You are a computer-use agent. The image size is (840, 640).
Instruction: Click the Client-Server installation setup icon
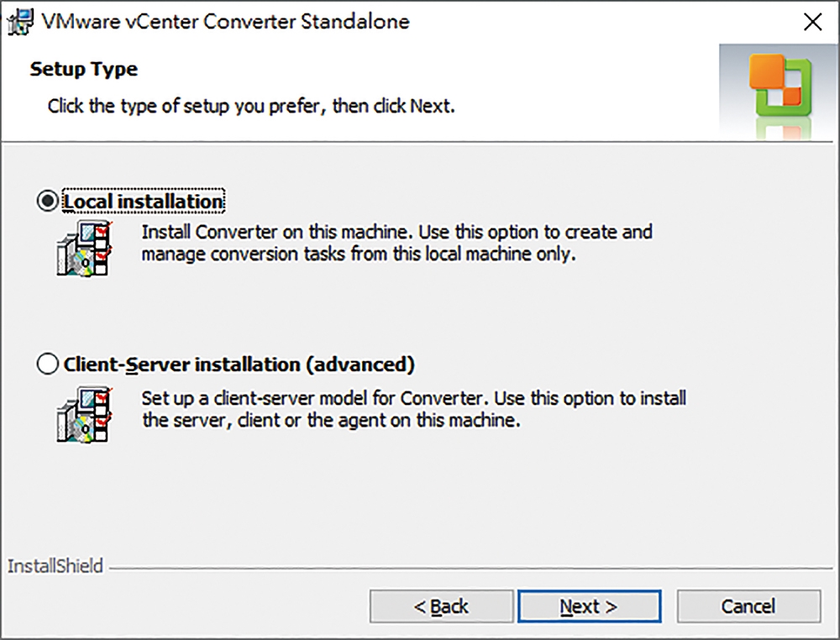point(84,414)
